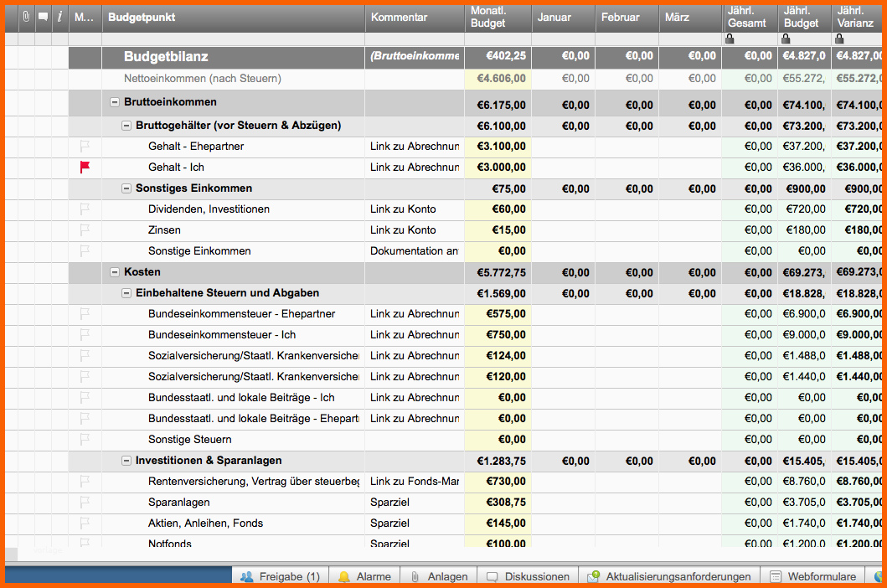This screenshot has width=887, height=588.
Task: Click the Jährl. Gesamt column header
Action: 750,18
